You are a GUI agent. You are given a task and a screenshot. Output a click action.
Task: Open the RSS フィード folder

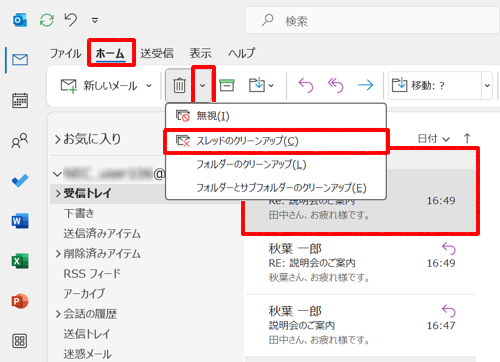pos(92,274)
